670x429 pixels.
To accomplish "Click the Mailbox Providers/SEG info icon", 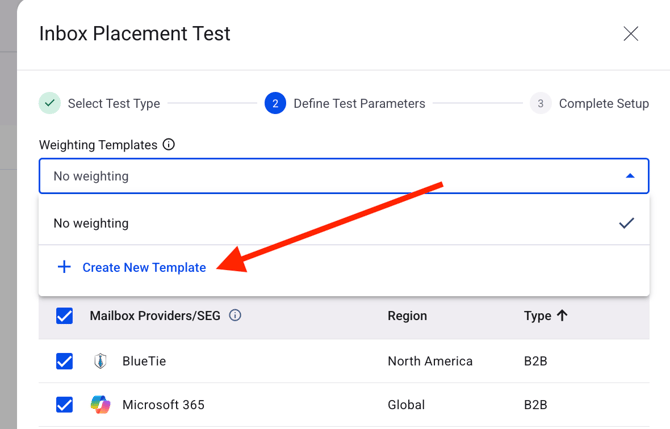I will [x=235, y=315].
